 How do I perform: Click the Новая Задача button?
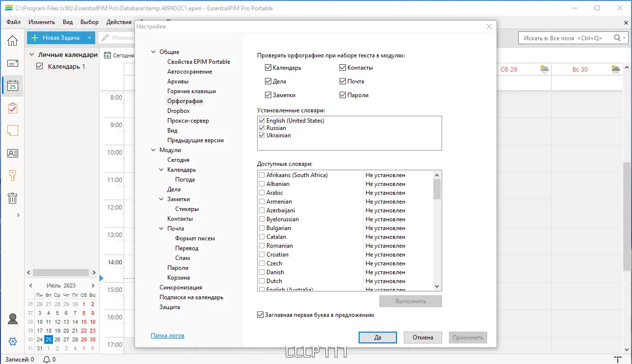[x=55, y=38]
